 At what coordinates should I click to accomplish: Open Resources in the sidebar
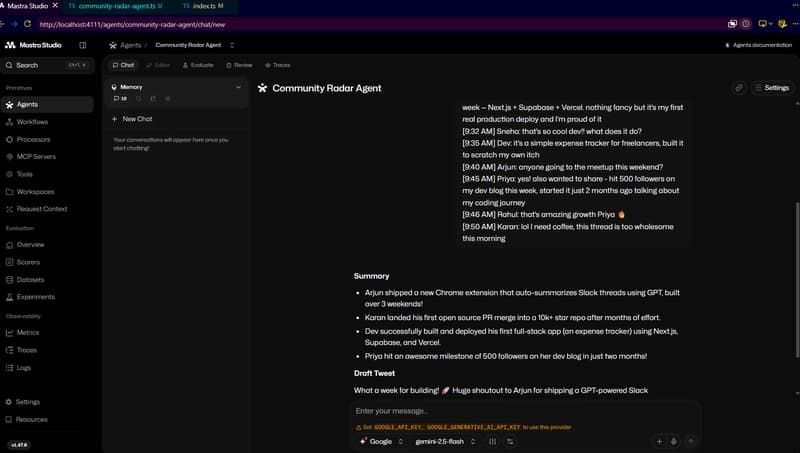[47, 419]
